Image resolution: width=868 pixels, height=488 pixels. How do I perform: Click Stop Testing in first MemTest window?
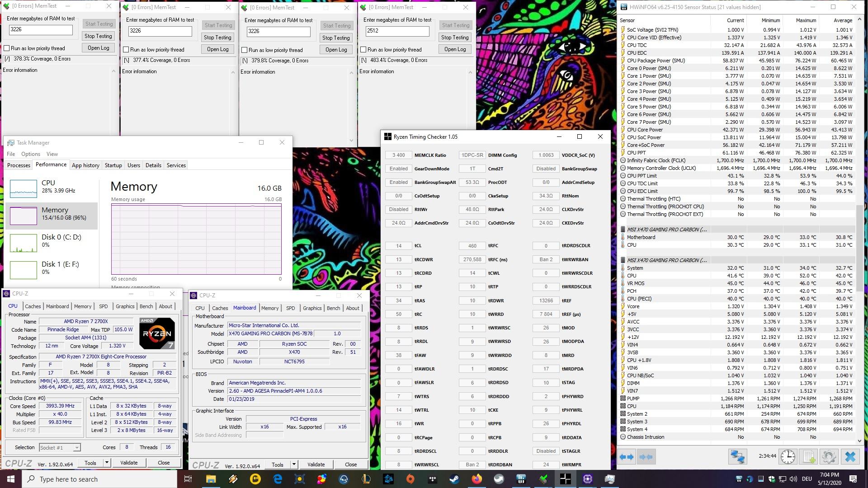point(98,36)
